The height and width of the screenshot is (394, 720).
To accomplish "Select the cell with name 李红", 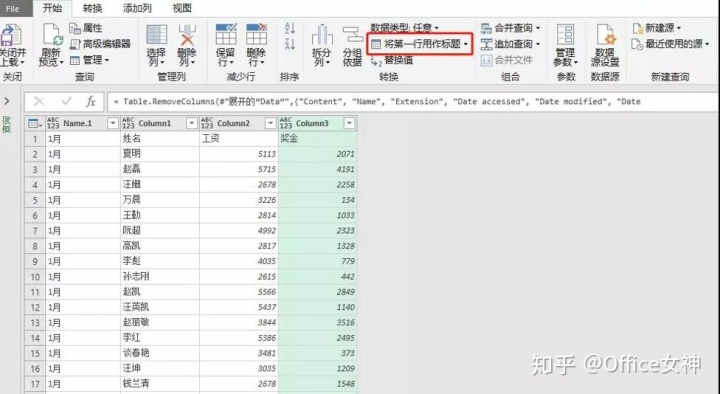I will coord(160,338).
